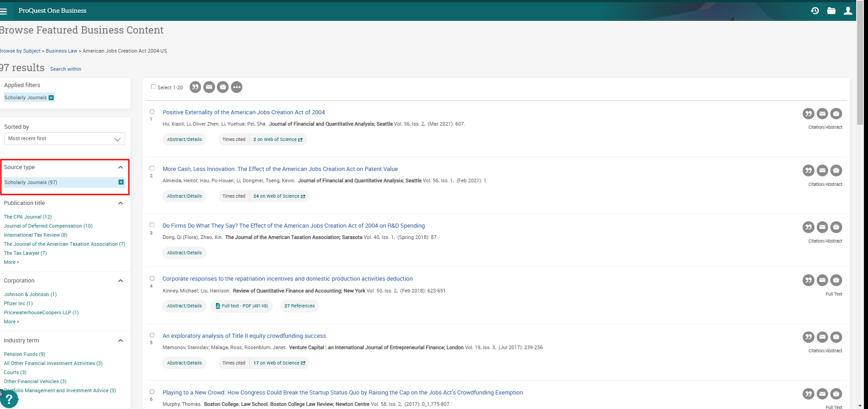Open the hamburger menu in header
The height and width of the screenshot is (409, 868).
coord(4,11)
